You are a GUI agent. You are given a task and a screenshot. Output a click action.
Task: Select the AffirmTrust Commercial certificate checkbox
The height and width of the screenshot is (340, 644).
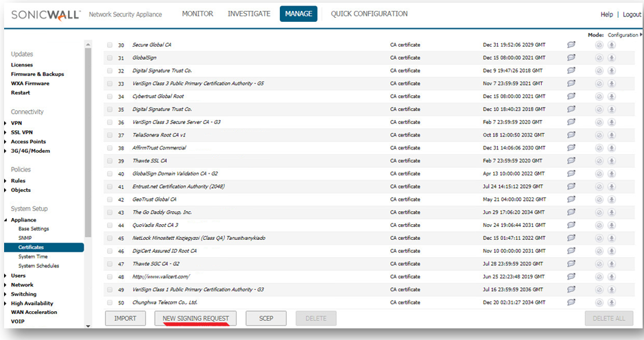pyautogui.click(x=110, y=148)
